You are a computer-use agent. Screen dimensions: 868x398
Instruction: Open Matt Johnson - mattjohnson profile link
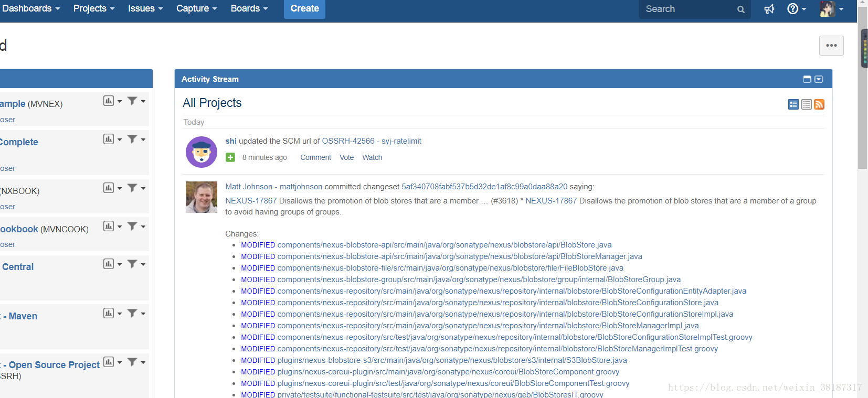point(274,187)
